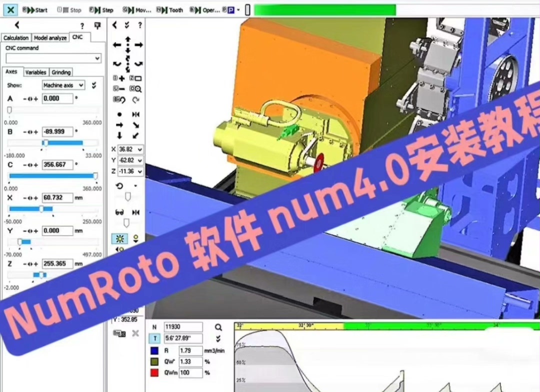
Task: Run to next Movement
Action: [137, 10]
